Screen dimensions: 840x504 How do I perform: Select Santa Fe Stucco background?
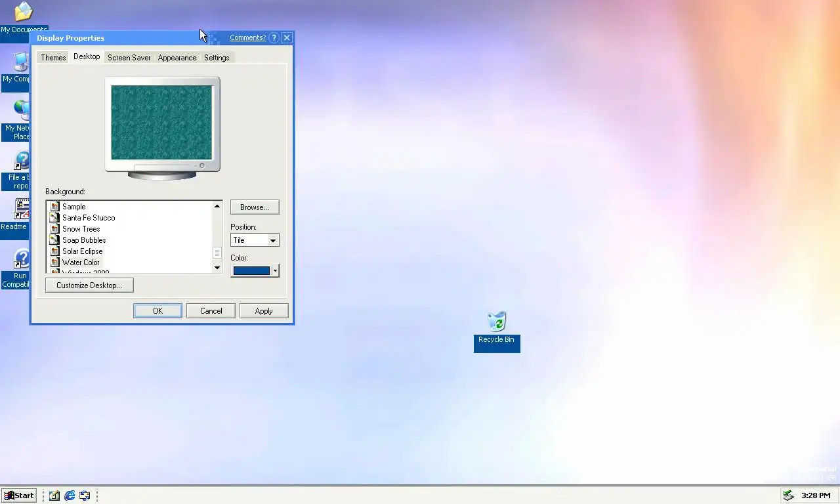[89, 217]
